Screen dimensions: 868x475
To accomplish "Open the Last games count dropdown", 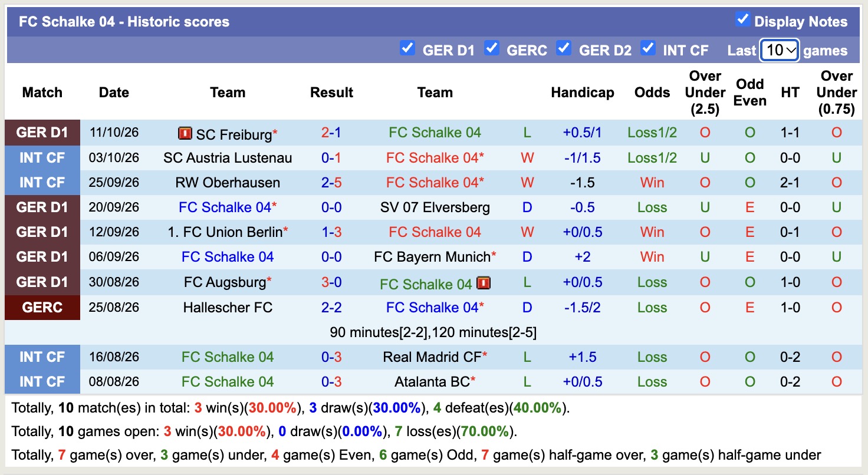I will pos(780,50).
